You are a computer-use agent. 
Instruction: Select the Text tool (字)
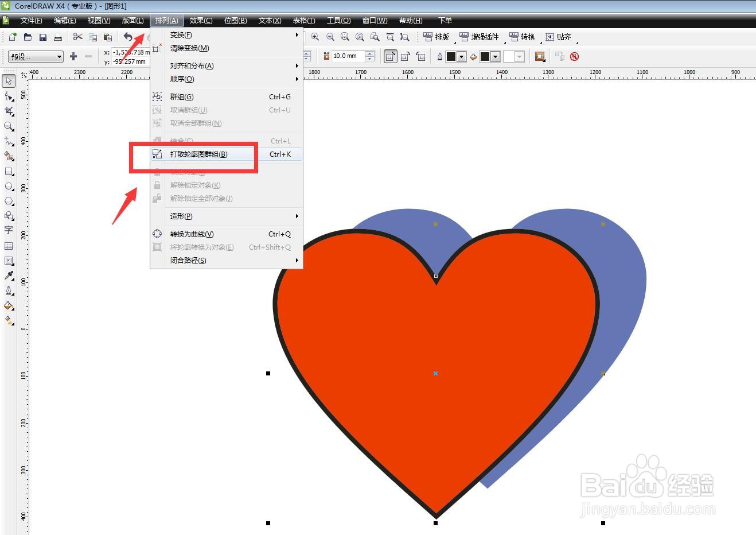pos(9,230)
